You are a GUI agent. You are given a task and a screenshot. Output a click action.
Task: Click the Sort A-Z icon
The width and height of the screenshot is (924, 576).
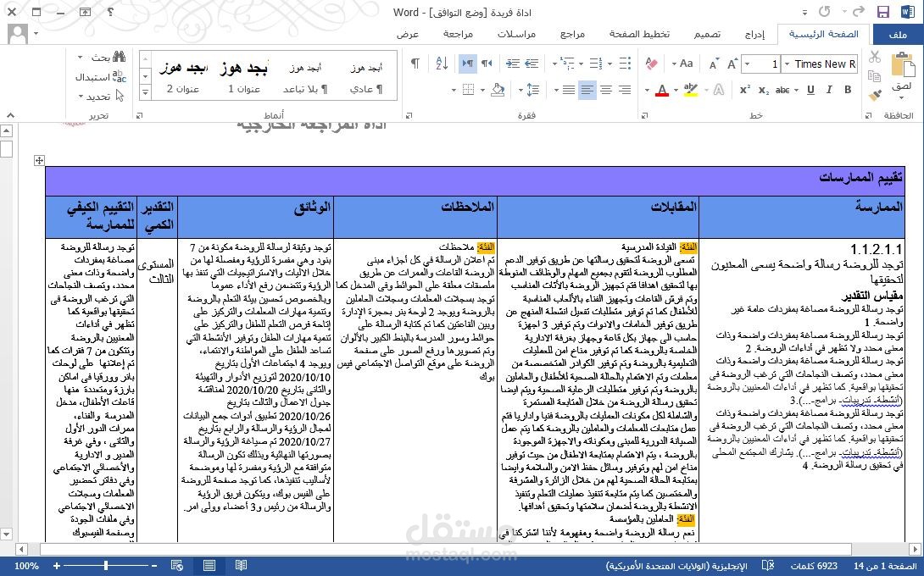(x=442, y=63)
